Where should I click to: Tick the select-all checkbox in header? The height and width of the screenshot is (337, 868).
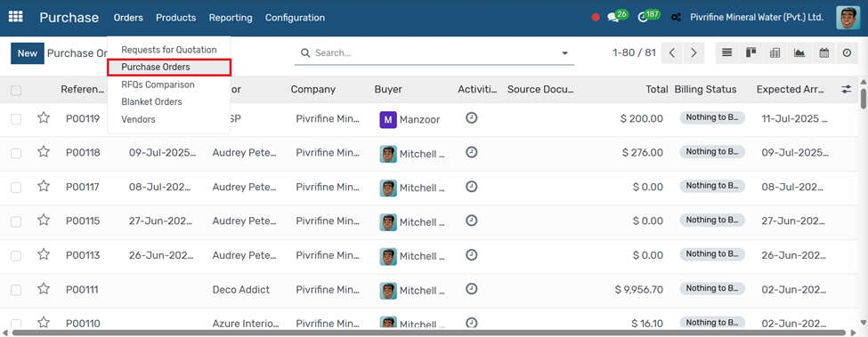click(x=16, y=90)
